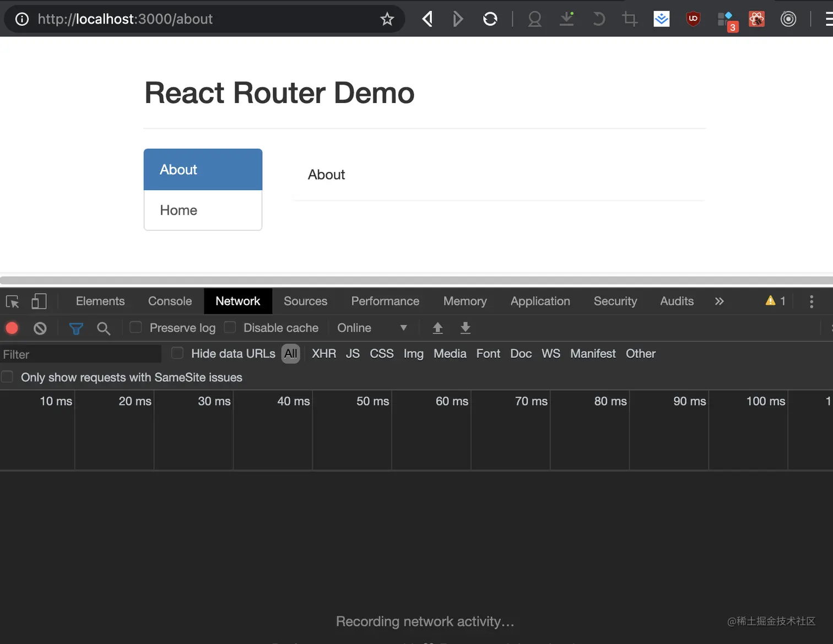Filter requests by XHR

coord(324,354)
